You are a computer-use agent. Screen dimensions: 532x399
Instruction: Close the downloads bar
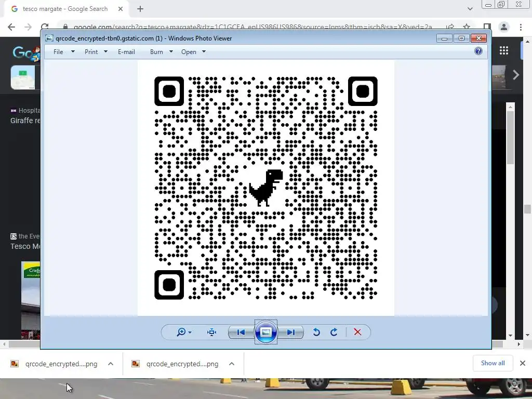[x=523, y=363]
